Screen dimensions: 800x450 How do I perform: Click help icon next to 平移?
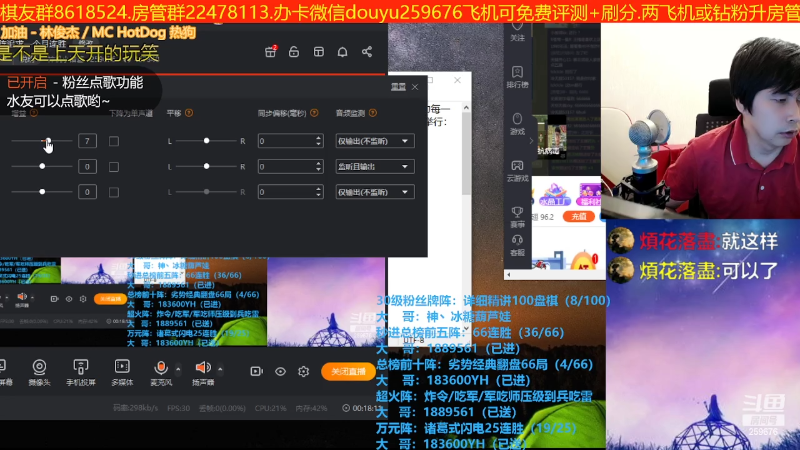pyautogui.click(x=189, y=113)
